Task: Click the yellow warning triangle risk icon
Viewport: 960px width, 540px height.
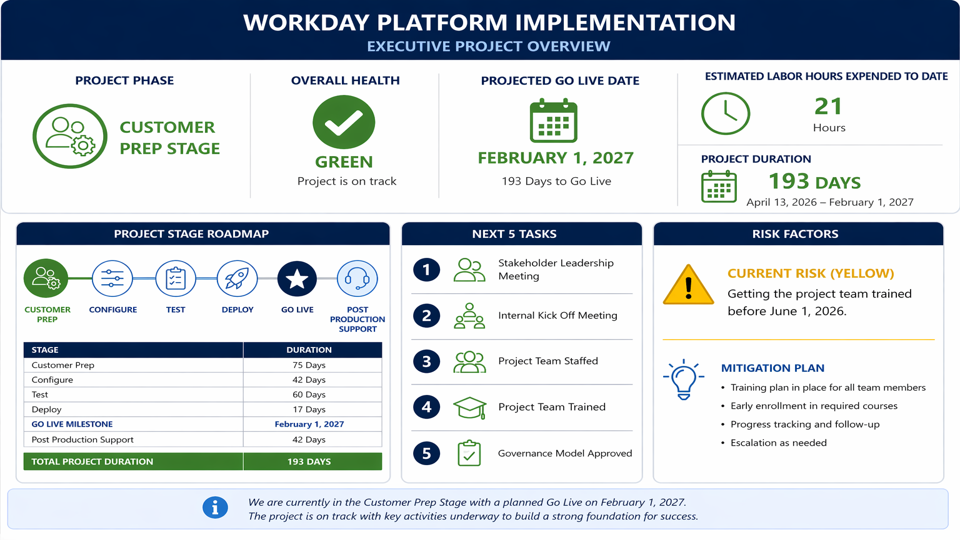Action: coord(688,285)
